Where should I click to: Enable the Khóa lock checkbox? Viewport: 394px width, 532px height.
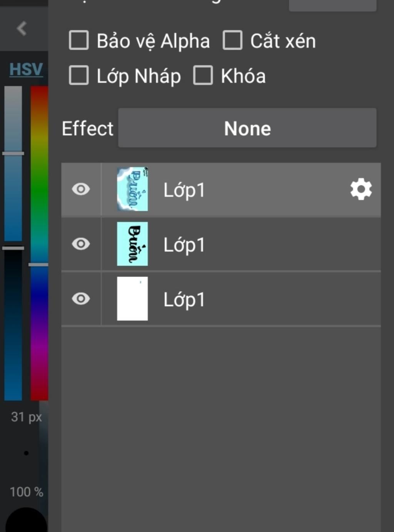203,75
